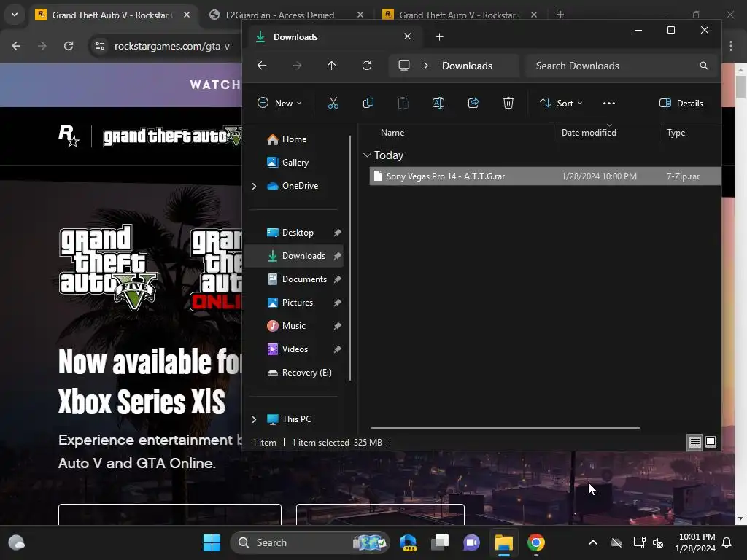Show hidden system tray icons

(x=593, y=542)
